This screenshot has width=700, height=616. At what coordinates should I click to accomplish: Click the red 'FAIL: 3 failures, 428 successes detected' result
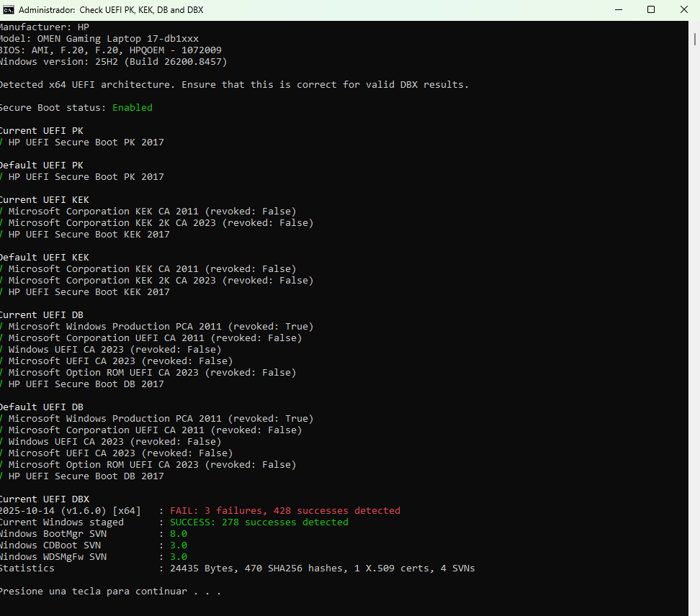coord(285,511)
